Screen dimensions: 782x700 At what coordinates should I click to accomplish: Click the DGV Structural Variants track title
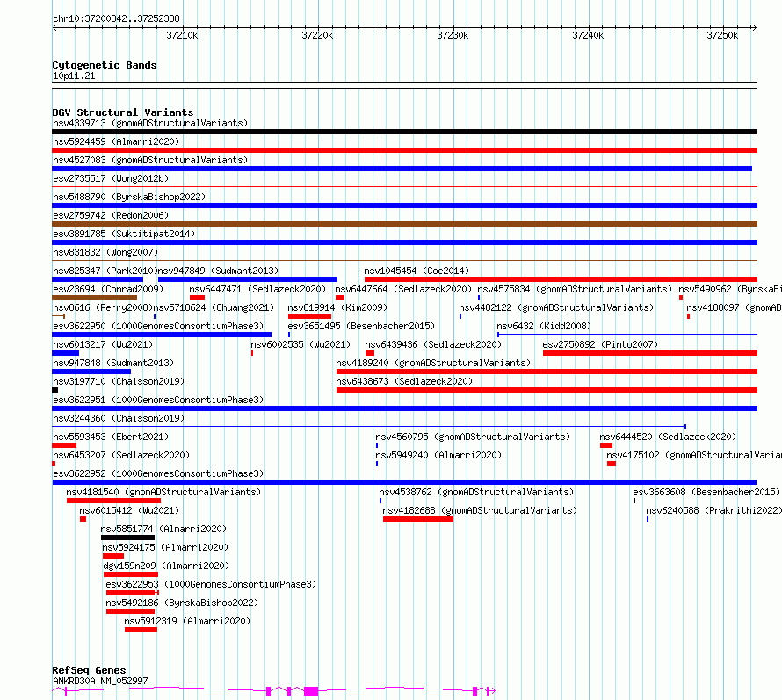tap(123, 112)
